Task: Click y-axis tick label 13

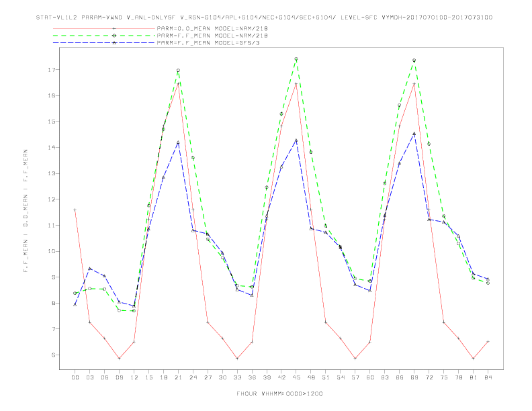Action: pyautogui.click(x=52, y=174)
